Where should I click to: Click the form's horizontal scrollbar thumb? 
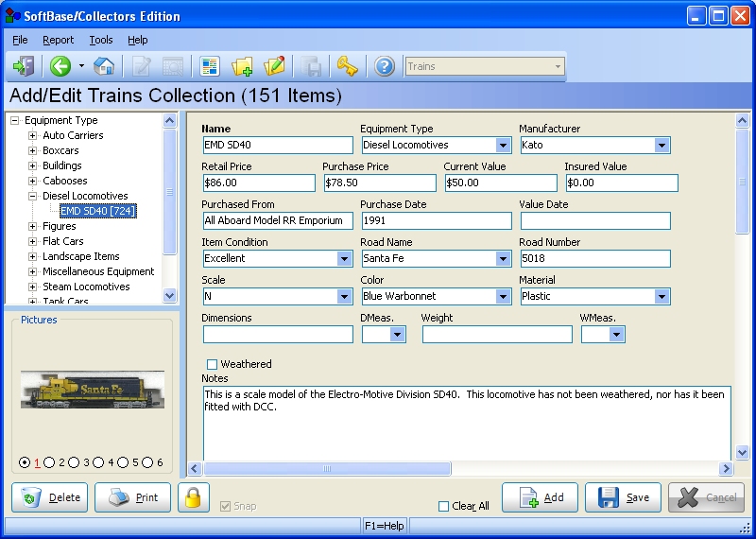(327, 468)
